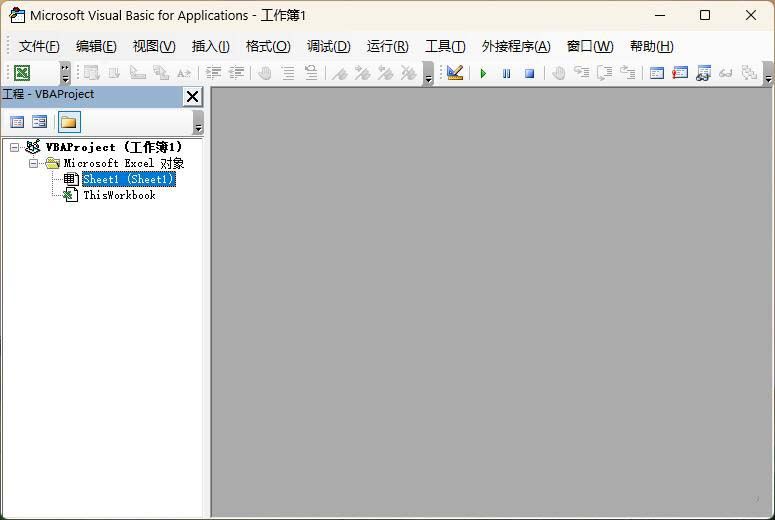Collapse VBAProject (工作簿1) tree node

14,147
